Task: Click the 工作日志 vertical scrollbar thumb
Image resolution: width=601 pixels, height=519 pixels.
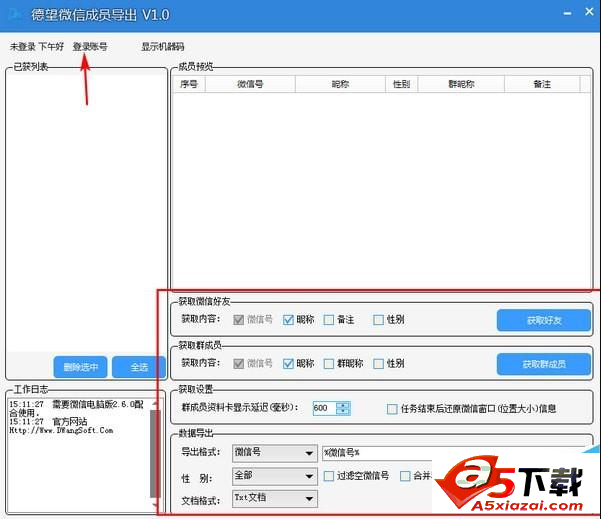Action: [x=155, y=453]
